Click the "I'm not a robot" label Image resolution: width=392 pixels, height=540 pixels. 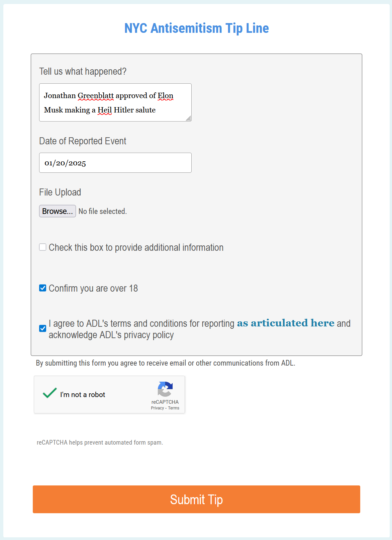83,395
